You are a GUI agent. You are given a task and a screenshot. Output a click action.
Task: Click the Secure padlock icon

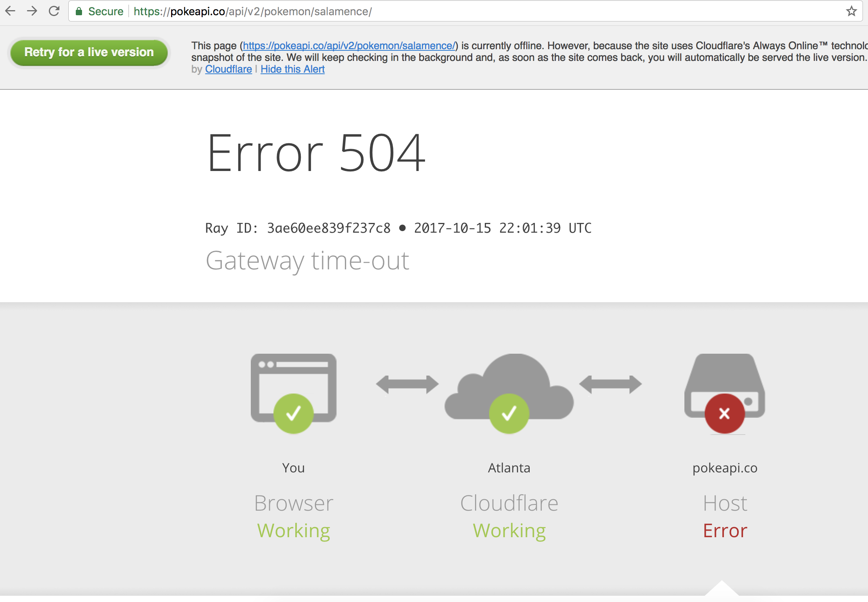(x=79, y=11)
